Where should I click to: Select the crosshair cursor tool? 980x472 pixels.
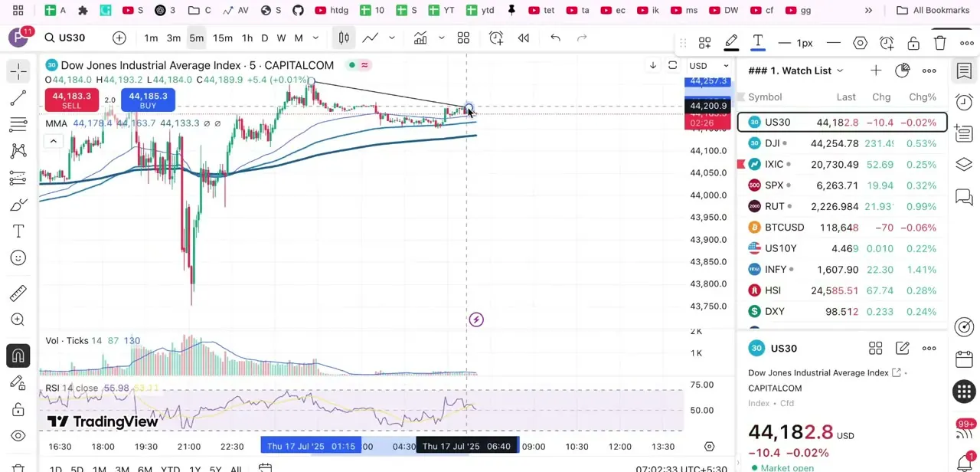click(18, 70)
